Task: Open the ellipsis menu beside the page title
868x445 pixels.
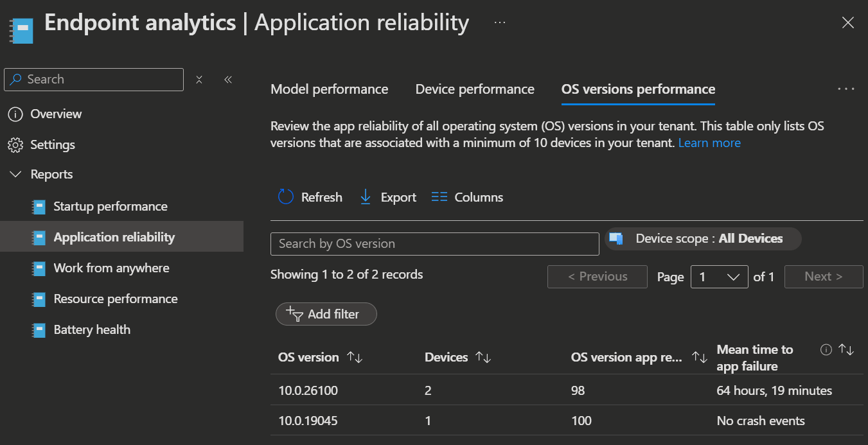Action: pos(499,23)
